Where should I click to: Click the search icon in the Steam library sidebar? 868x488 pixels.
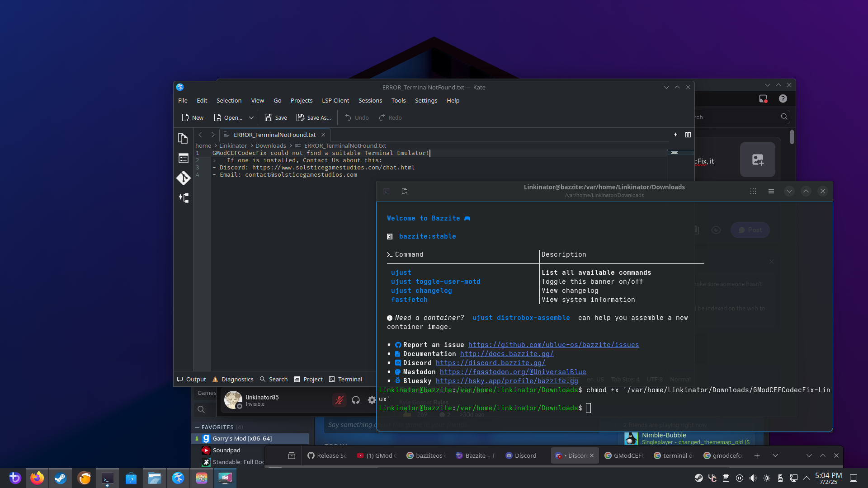tap(201, 409)
